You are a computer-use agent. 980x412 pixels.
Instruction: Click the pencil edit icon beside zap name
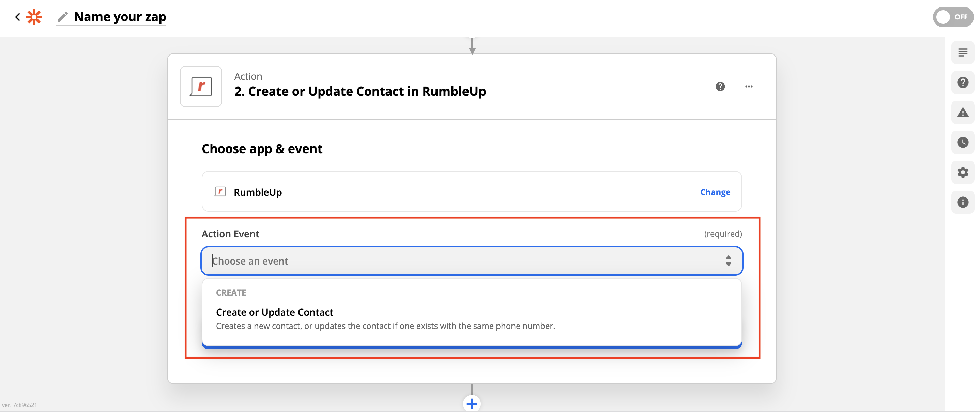point(62,17)
